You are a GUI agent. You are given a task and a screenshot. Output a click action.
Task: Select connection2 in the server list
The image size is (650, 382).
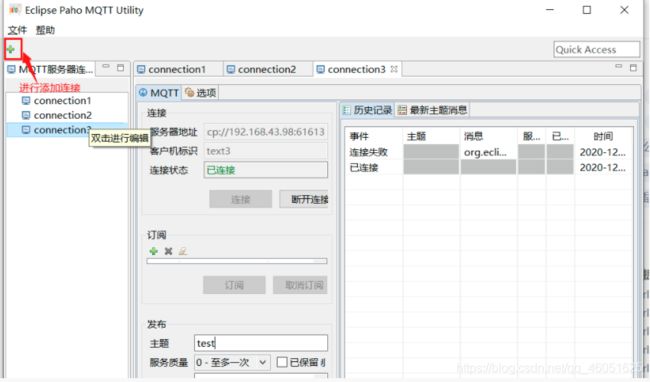[x=63, y=115]
